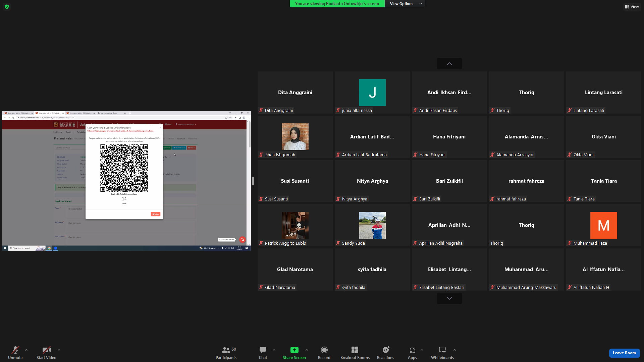Click the Bari Zulkifli name label

(430, 199)
